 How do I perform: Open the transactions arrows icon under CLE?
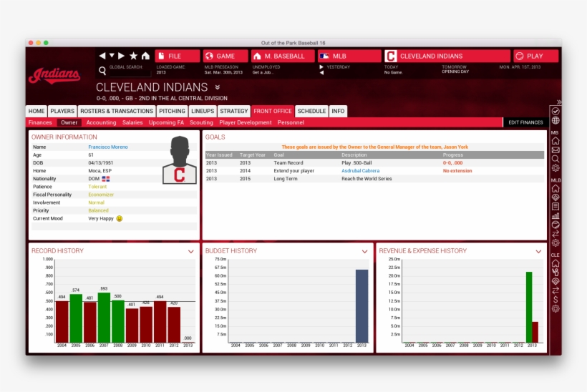[x=556, y=290]
